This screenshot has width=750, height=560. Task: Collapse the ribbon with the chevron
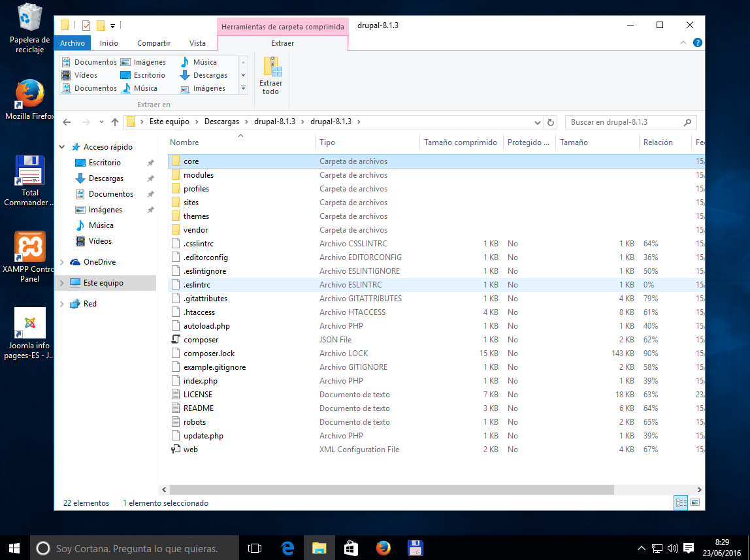[683, 42]
